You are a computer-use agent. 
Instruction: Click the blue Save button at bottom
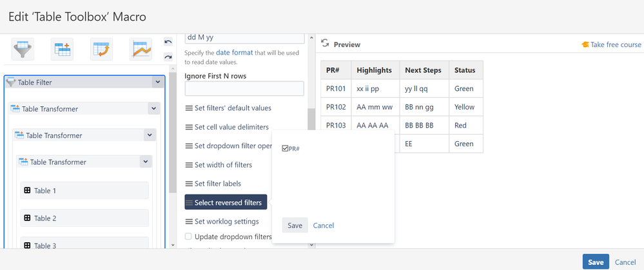[x=596, y=262]
